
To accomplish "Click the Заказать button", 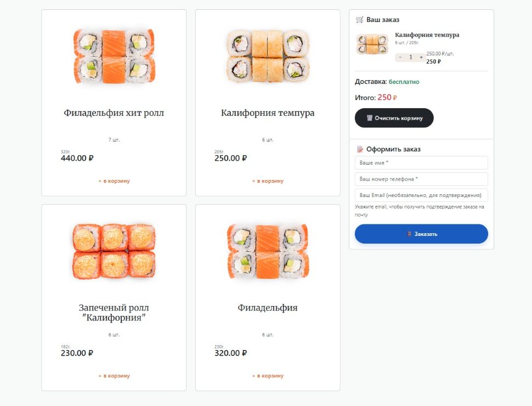I will point(421,234).
